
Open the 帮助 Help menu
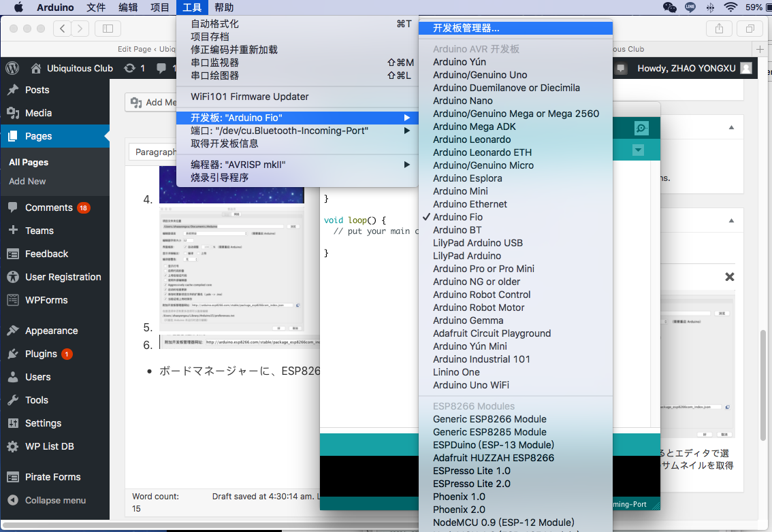[224, 7]
